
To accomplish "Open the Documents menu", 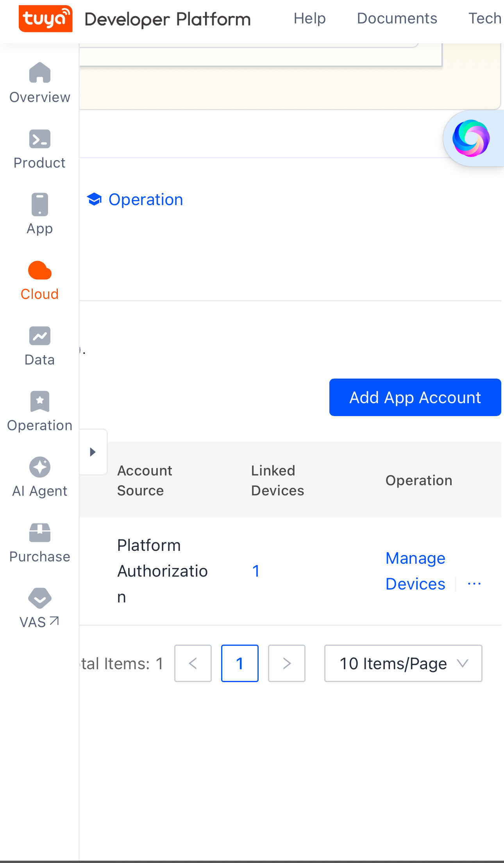I will [397, 18].
